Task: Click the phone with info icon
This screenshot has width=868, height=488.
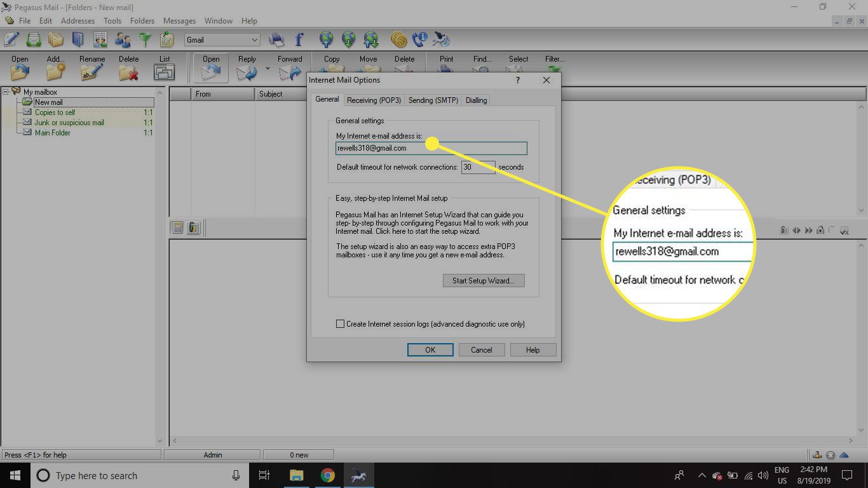Action: pos(419,39)
